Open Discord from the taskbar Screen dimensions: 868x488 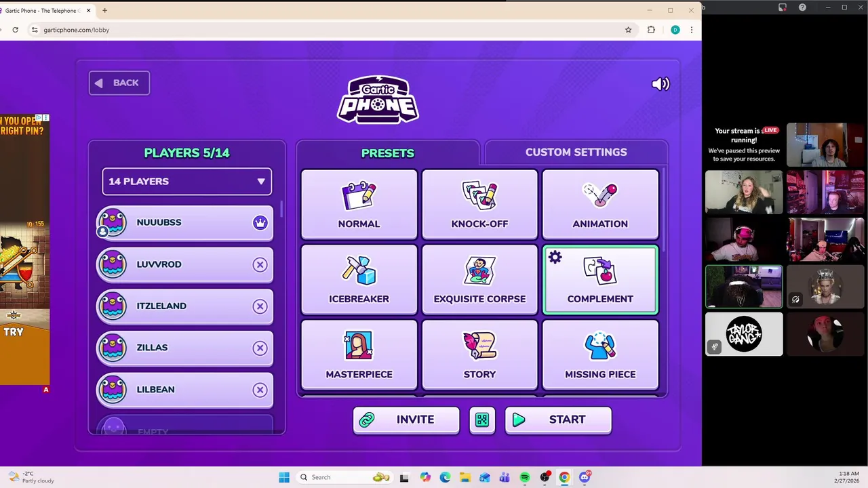point(585,477)
